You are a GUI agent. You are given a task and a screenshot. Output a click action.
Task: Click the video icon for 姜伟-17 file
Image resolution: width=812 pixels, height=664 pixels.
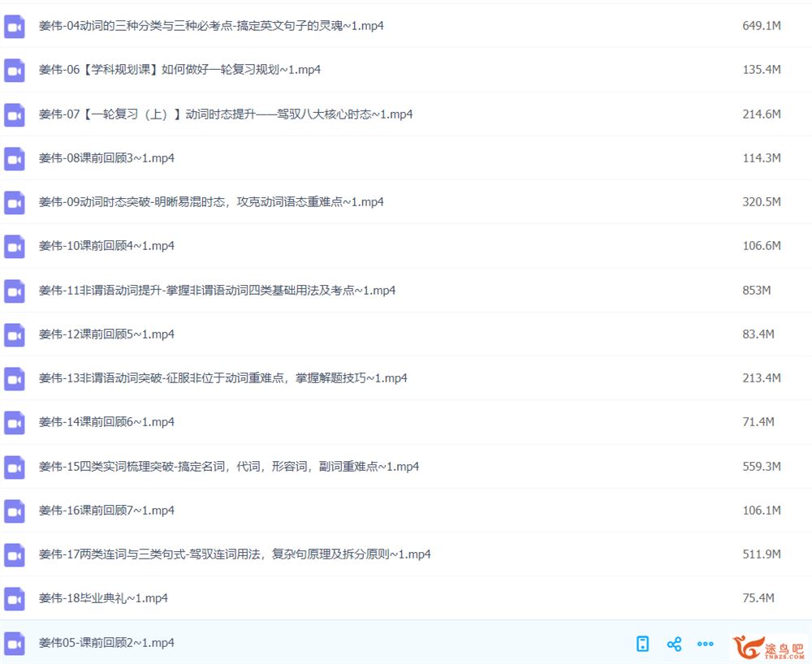coord(15,554)
